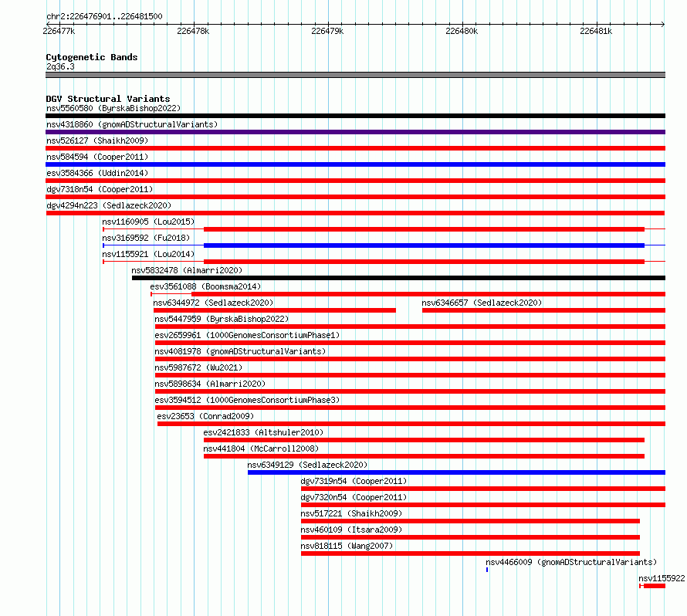The width and height of the screenshot is (687, 616).
Task: Open the nsv441804 (McCarroll2008) label
Action: coord(261,448)
